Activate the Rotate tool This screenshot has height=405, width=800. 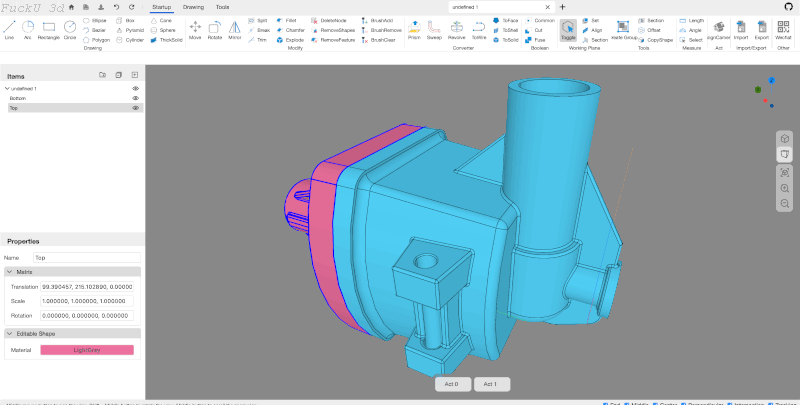pos(215,30)
